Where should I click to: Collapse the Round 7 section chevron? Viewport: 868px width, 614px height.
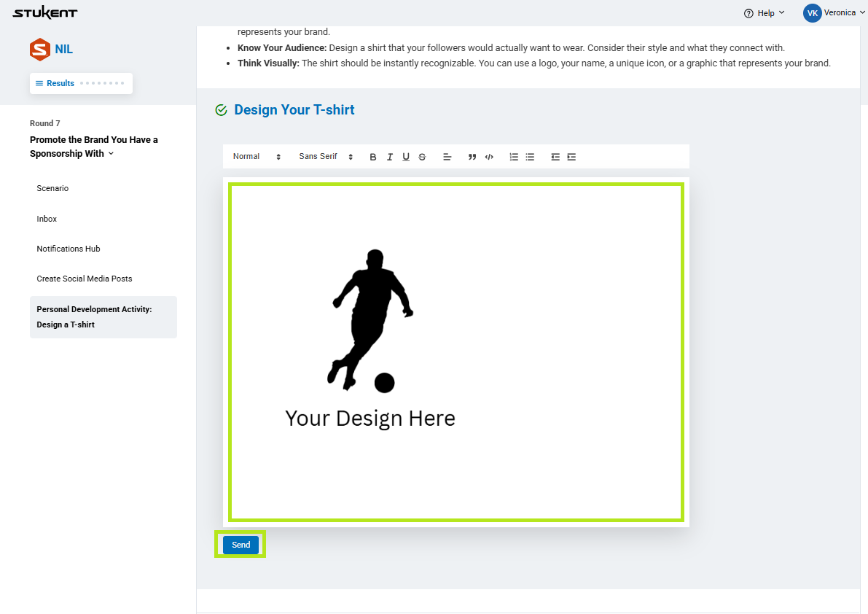[x=112, y=154]
